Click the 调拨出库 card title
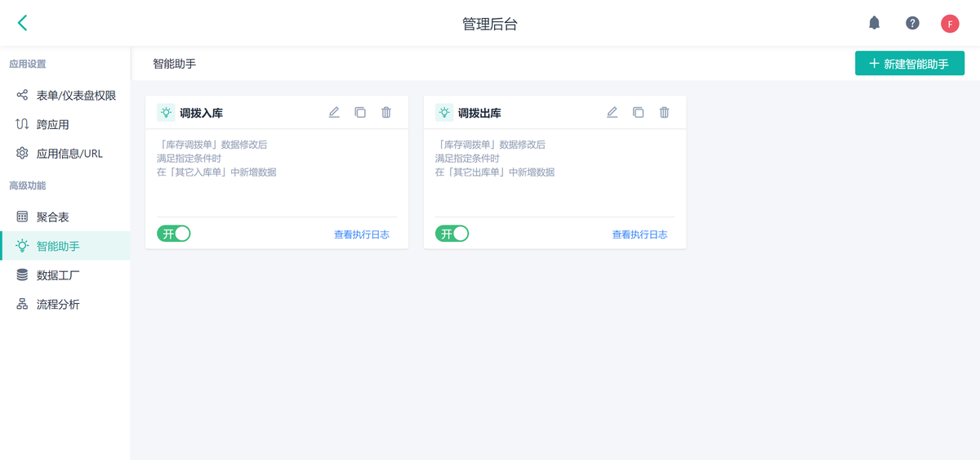Viewport: 980px width, 460px height. pos(479,113)
